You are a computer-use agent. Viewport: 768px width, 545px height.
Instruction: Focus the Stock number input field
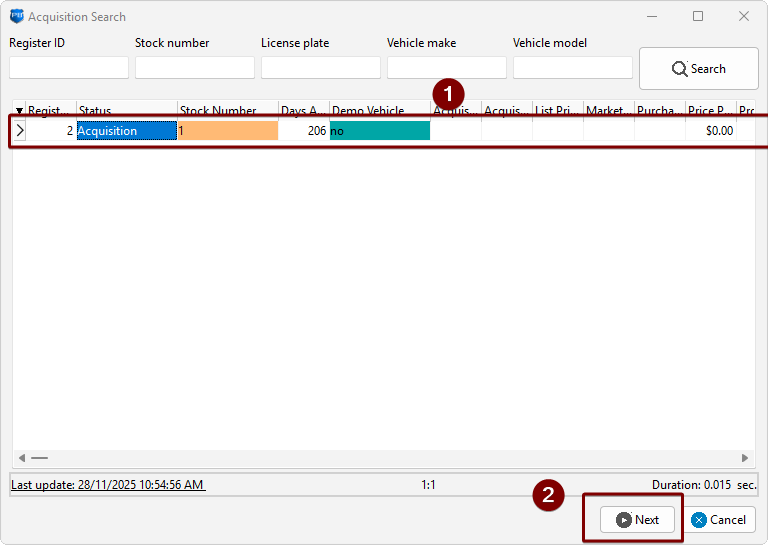(195, 68)
